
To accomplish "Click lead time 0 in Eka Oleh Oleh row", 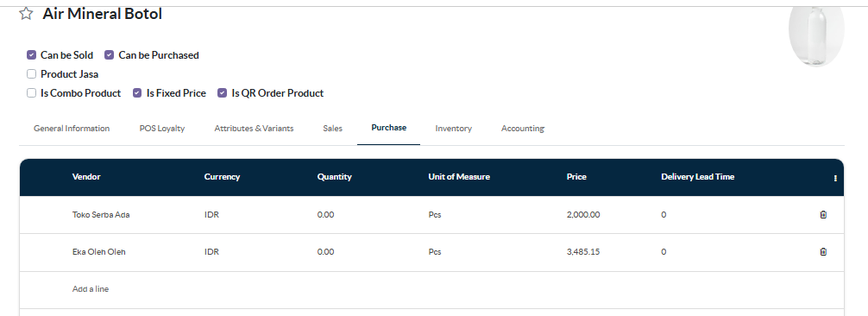I will click(x=664, y=252).
